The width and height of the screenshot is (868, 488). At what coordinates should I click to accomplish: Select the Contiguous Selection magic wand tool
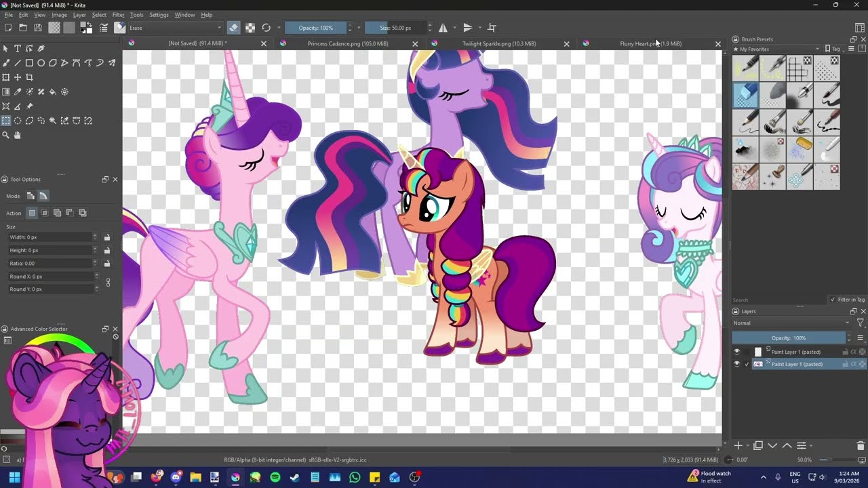[x=53, y=121]
